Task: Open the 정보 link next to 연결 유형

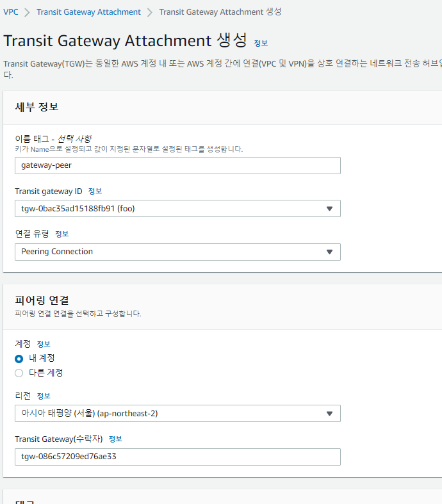Action: (62, 234)
